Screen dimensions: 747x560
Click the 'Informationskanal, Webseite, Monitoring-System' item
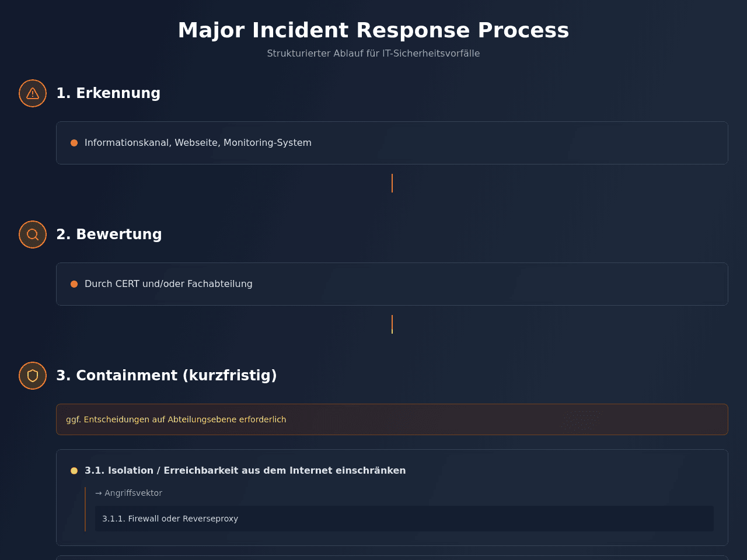click(392, 143)
